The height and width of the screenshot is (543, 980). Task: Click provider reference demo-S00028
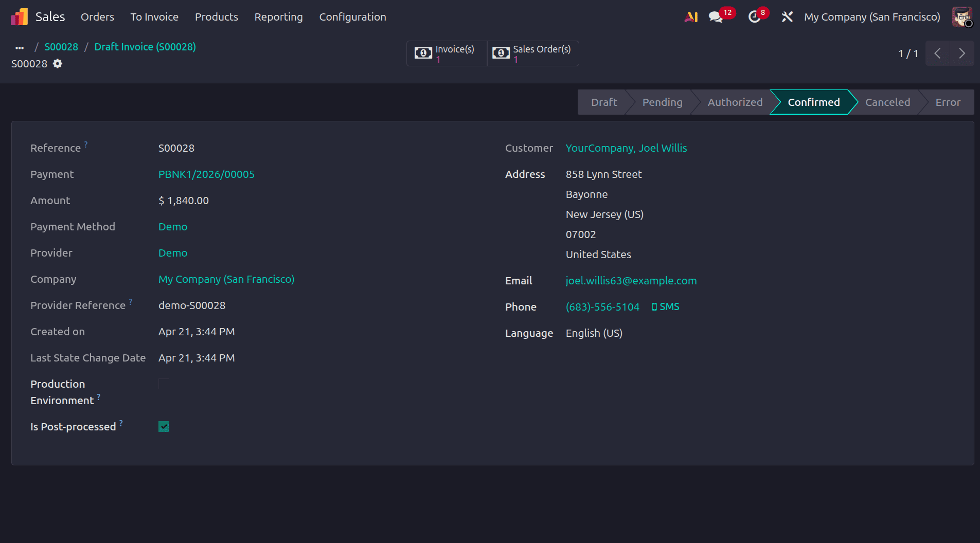(x=192, y=305)
